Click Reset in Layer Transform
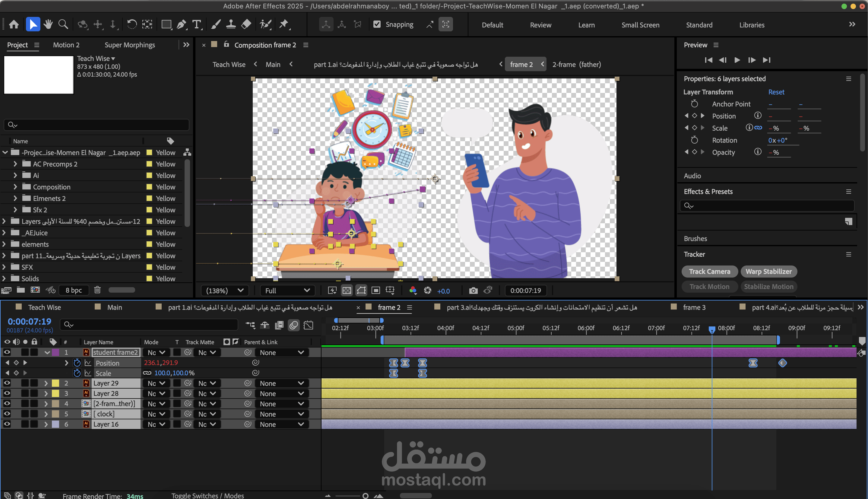Viewport: 868px width, 499px height. [x=776, y=92]
